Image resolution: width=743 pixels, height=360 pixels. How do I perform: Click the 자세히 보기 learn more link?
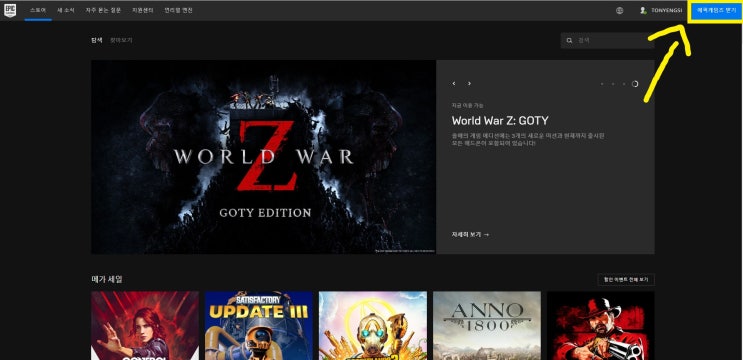[470, 234]
